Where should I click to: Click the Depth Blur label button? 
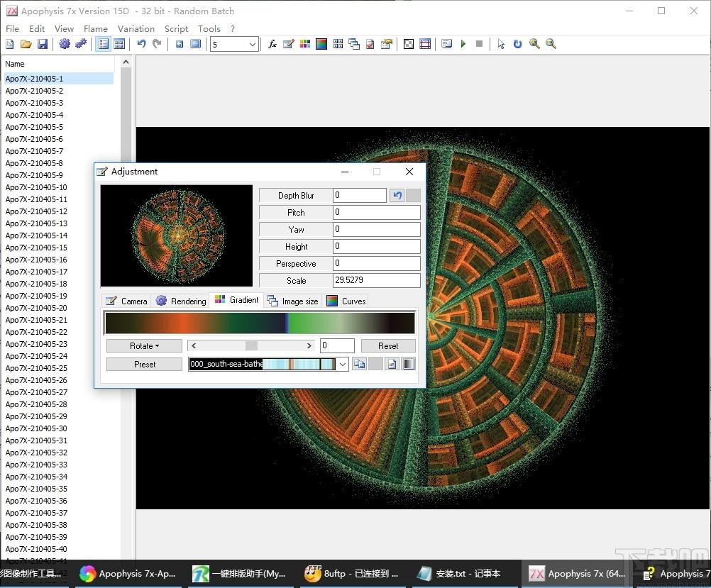tap(296, 195)
